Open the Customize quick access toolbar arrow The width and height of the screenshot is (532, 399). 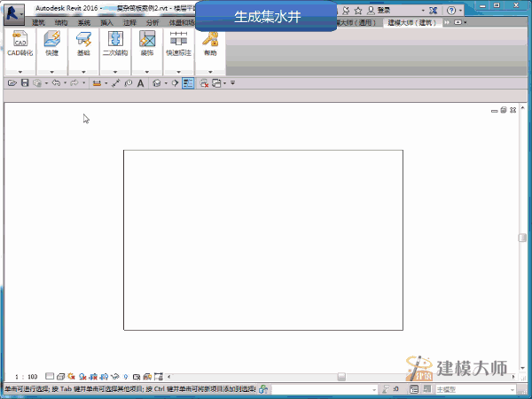[x=232, y=82]
